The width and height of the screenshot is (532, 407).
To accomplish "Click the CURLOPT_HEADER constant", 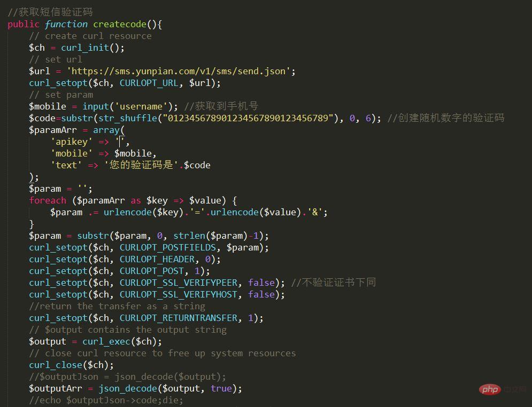I will [157, 259].
